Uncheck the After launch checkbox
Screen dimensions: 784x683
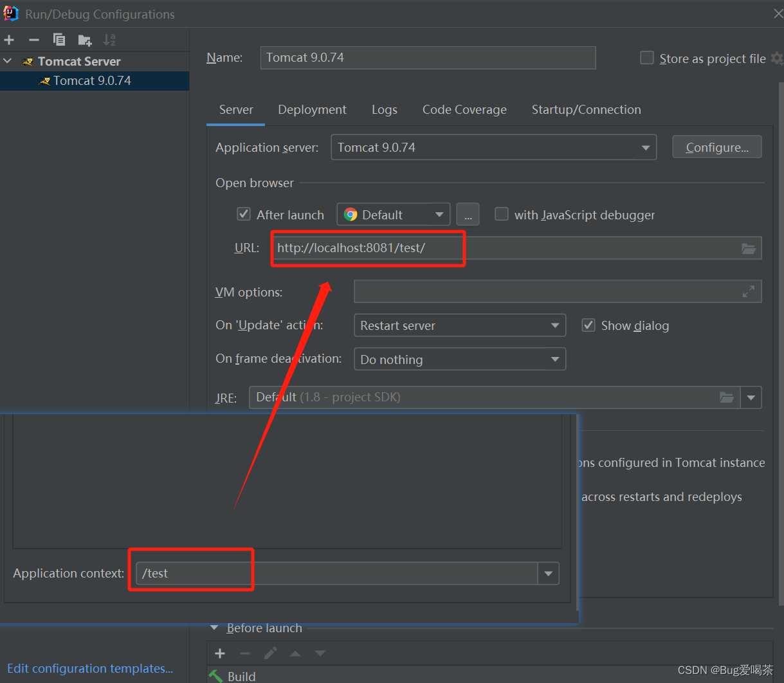pyautogui.click(x=244, y=214)
